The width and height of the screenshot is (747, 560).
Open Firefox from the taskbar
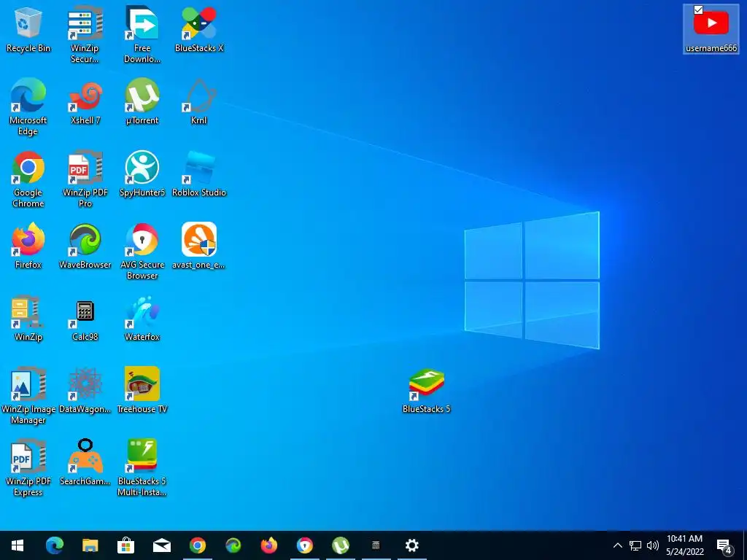pyautogui.click(x=268, y=545)
